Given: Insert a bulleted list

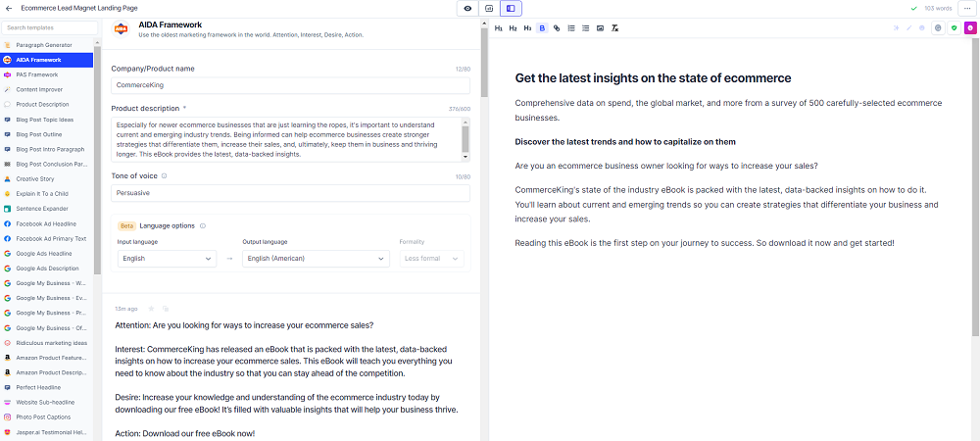Looking at the screenshot, I should click(586, 28).
